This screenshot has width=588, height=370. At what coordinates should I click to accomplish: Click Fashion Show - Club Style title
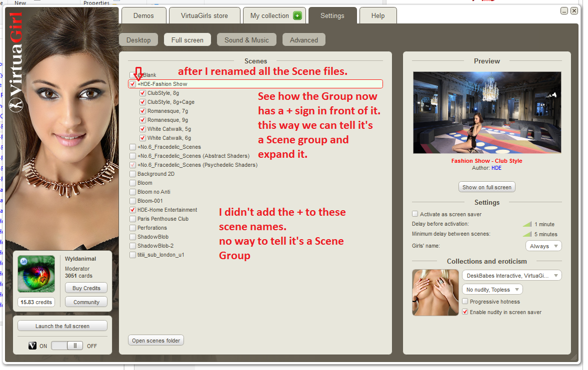487,161
